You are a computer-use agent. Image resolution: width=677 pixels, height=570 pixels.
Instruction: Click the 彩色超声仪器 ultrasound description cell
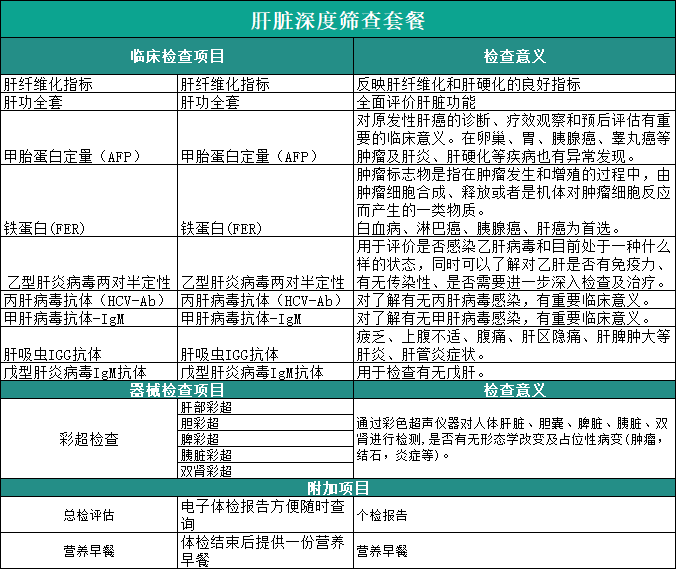coord(514,439)
